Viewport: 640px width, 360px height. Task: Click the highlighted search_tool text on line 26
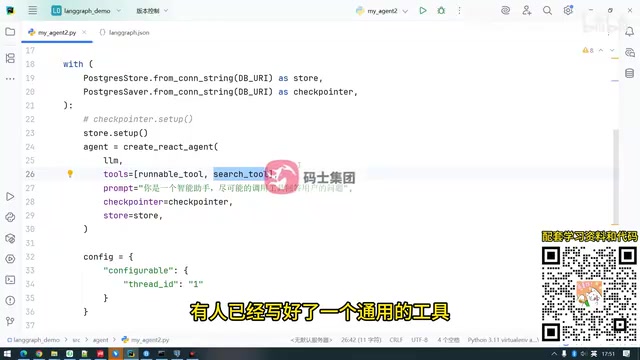pos(241,174)
